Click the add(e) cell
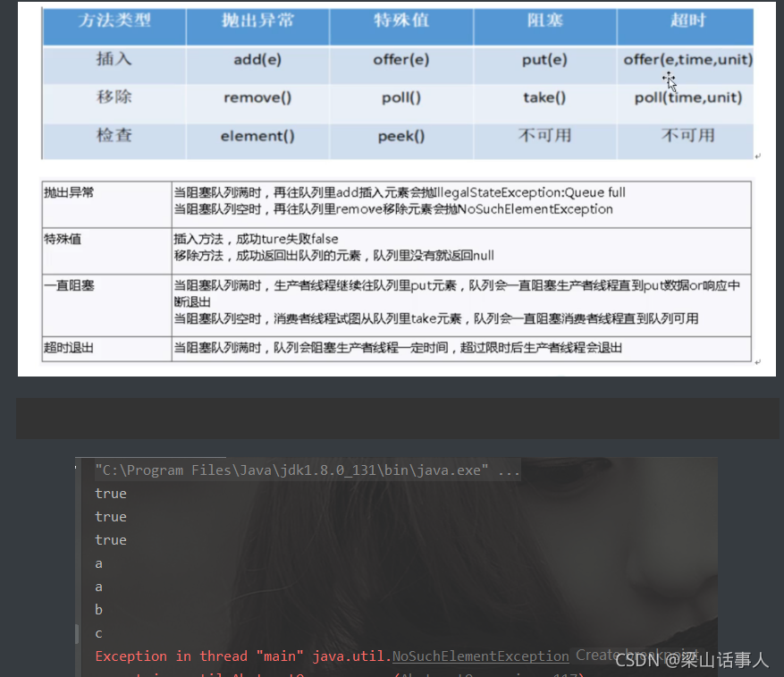 257,60
